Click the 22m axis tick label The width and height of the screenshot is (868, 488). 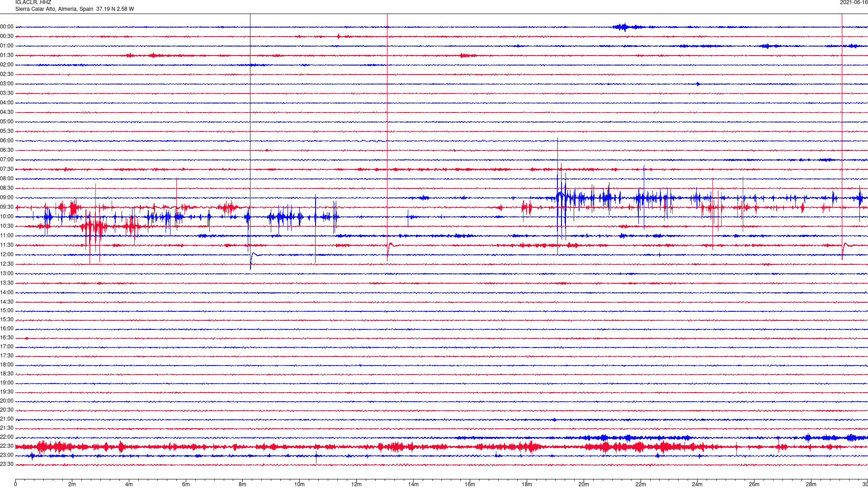click(x=641, y=484)
